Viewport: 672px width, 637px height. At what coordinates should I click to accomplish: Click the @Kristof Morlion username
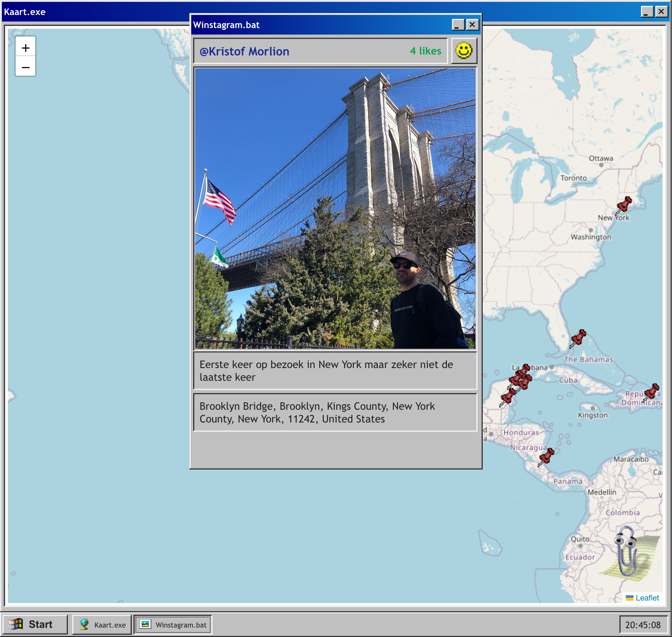(244, 51)
